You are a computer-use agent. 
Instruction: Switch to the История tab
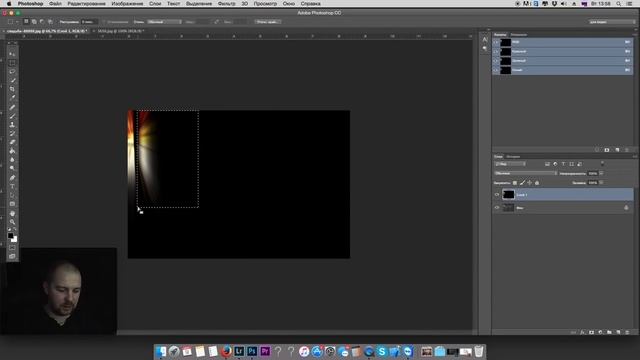(513, 156)
